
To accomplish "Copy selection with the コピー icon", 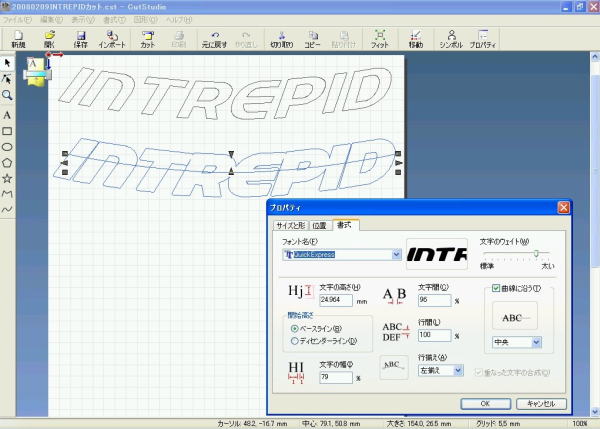I will pyautogui.click(x=313, y=39).
